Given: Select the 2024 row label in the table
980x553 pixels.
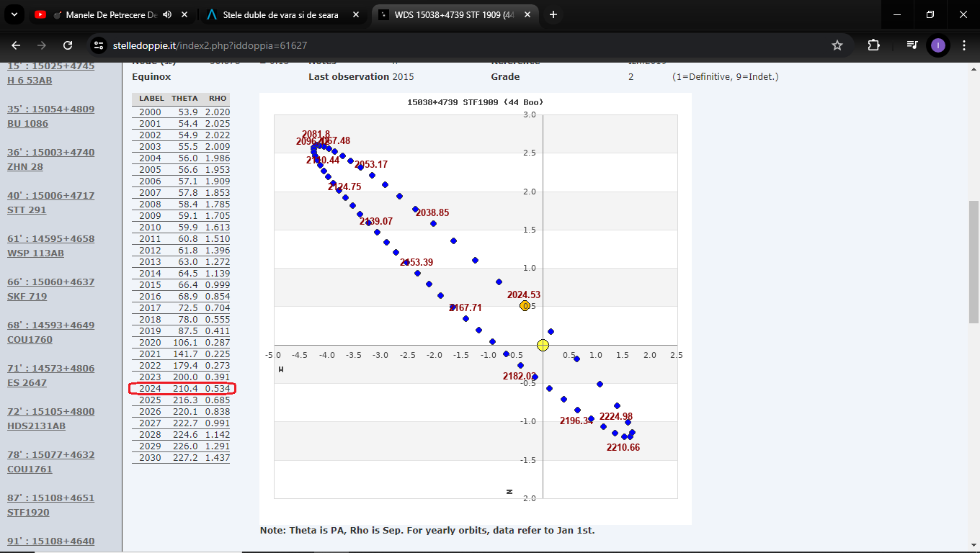Looking at the screenshot, I should 150,388.
